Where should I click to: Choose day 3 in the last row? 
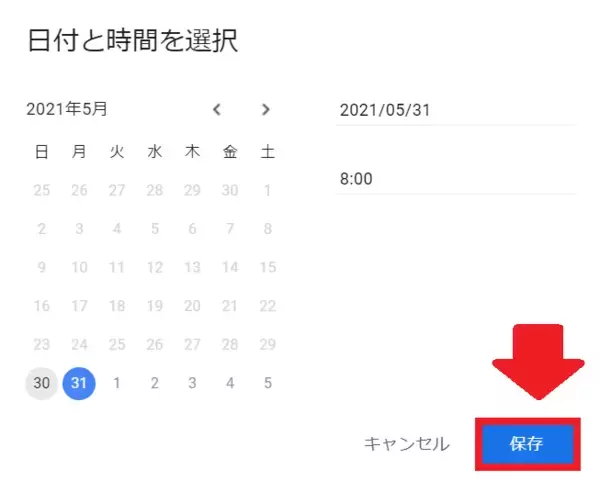tap(192, 382)
